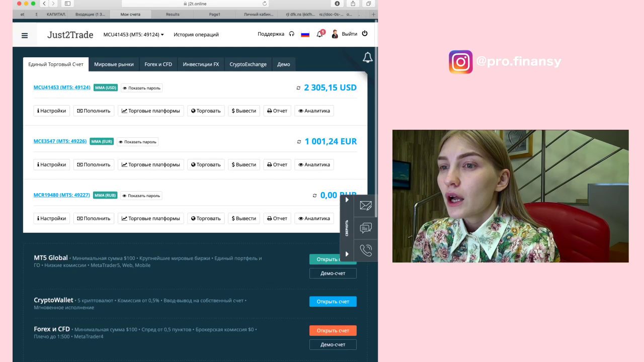
Task: Open Настройки for the RUB account
Action: 52,218
